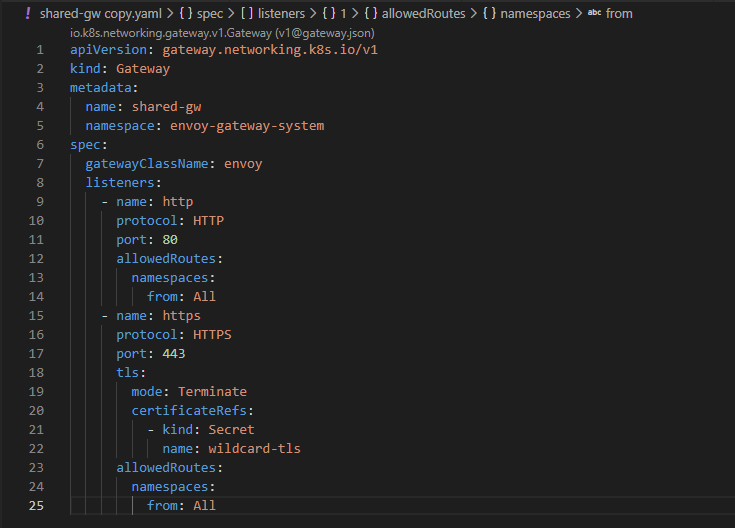Place cursor on the Terminate mode value
The width and height of the screenshot is (735, 528).
(x=212, y=391)
